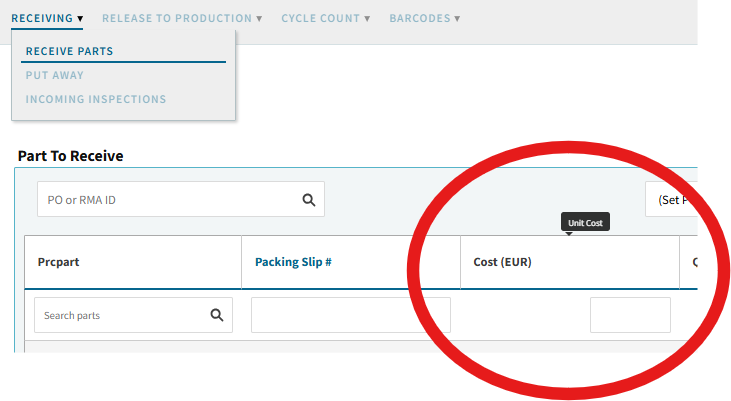This screenshot has height=401, width=731.
Task: Focus the PO or RMA ID field
Action: click(x=181, y=199)
